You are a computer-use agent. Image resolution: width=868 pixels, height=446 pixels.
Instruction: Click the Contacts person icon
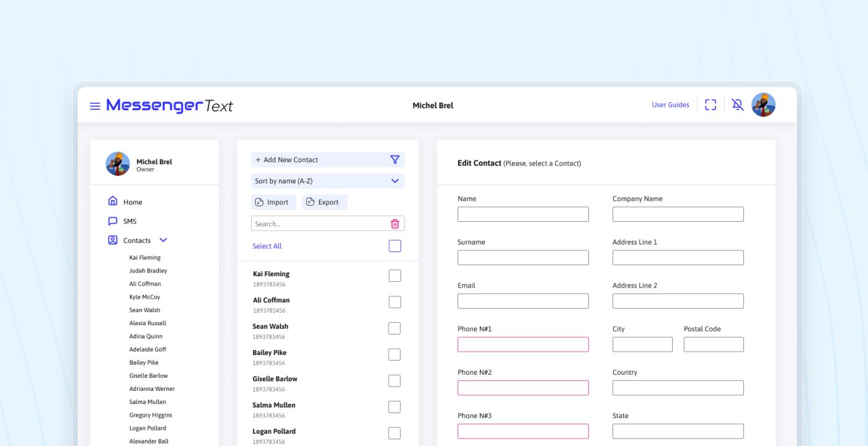(113, 240)
